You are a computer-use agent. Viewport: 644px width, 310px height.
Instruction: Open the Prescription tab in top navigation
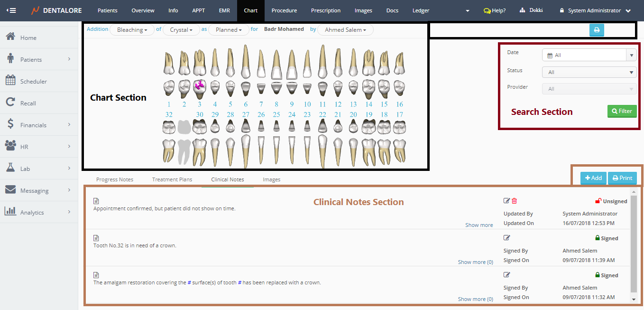tap(325, 10)
